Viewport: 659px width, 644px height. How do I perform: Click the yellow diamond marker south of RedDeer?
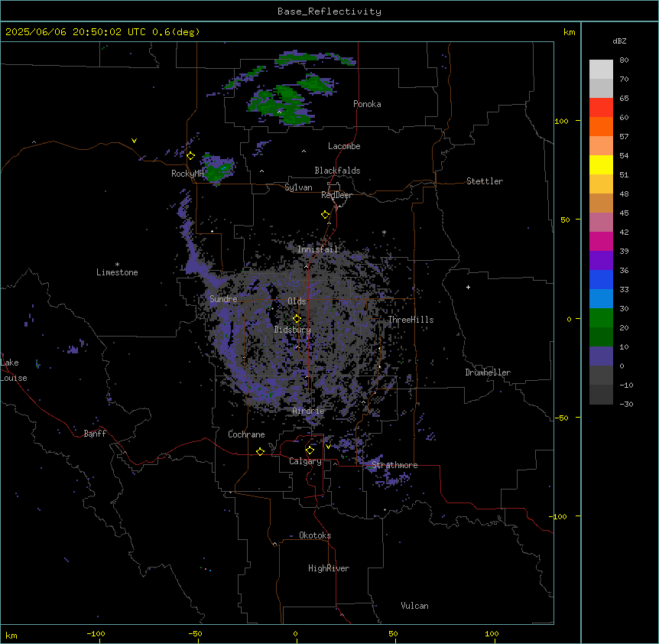pyautogui.click(x=325, y=214)
